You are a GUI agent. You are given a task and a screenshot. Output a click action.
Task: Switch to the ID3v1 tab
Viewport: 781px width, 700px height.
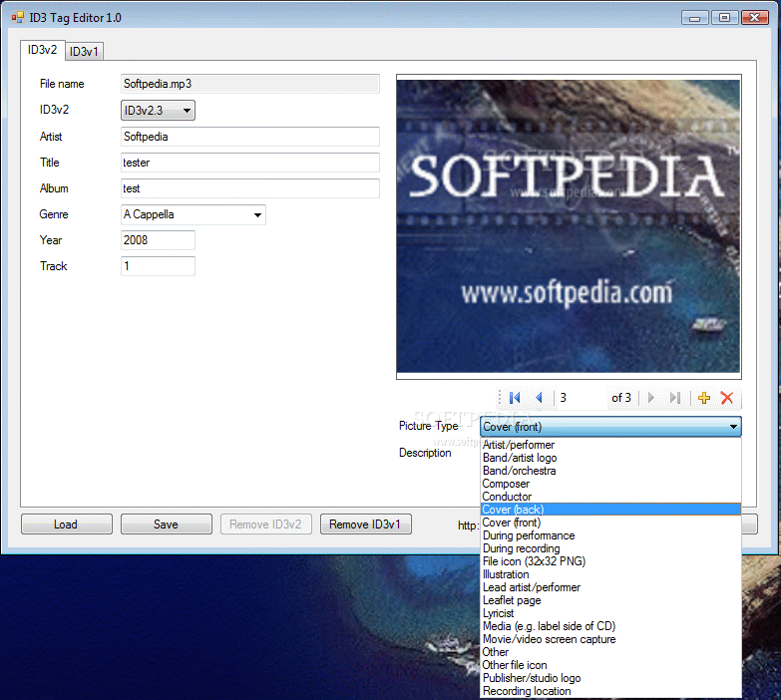84,51
